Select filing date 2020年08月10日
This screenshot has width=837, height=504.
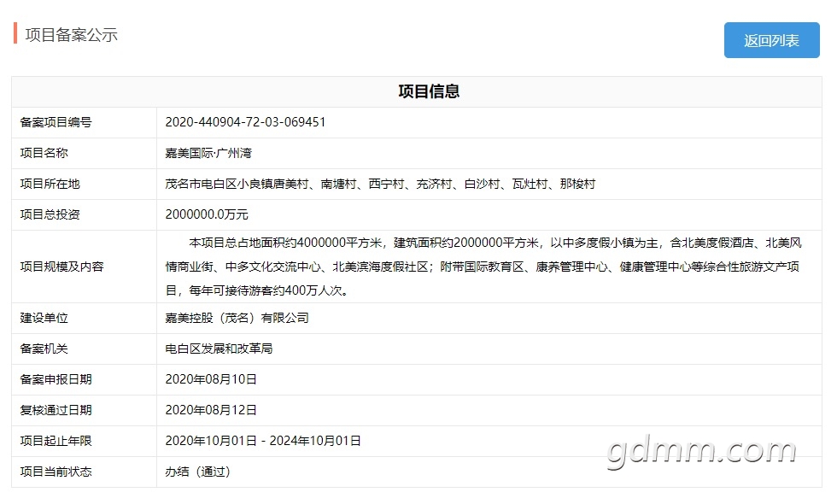[x=211, y=379]
